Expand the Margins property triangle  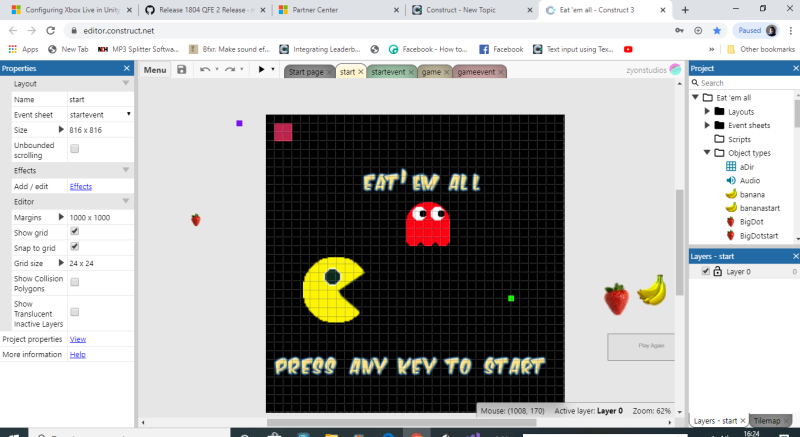pos(61,217)
